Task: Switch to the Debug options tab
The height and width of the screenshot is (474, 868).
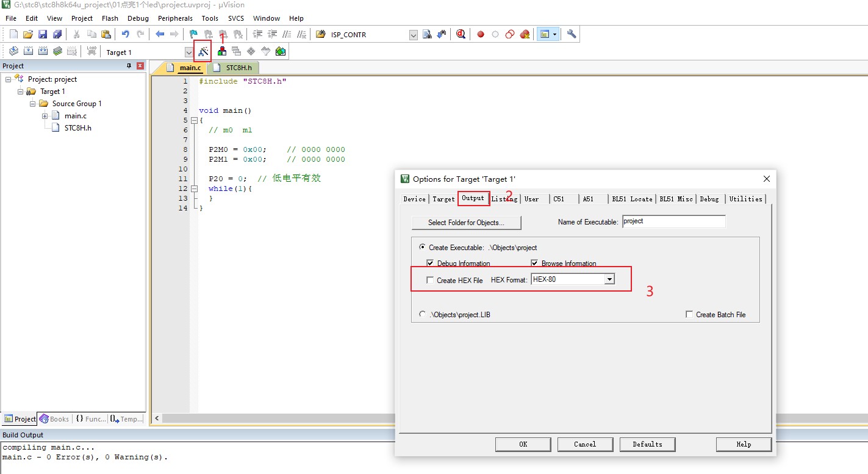Action: coord(709,199)
